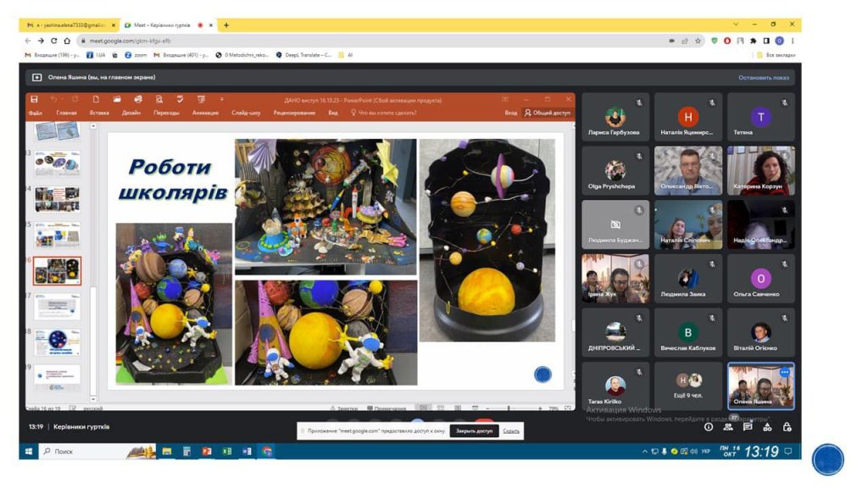Switch to the Вставка ribbon tab
Viewport: 868px width, 488px height.
[99, 113]
